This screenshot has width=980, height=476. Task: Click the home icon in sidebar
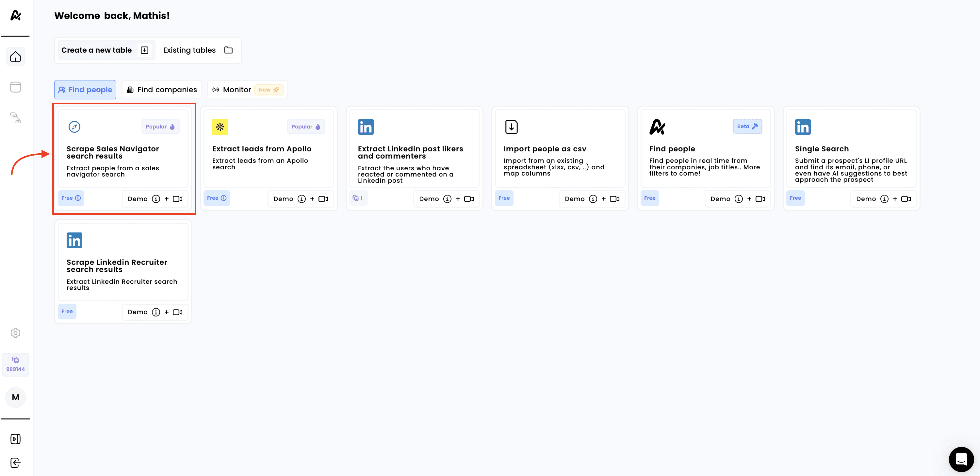[x=15, y=57]
